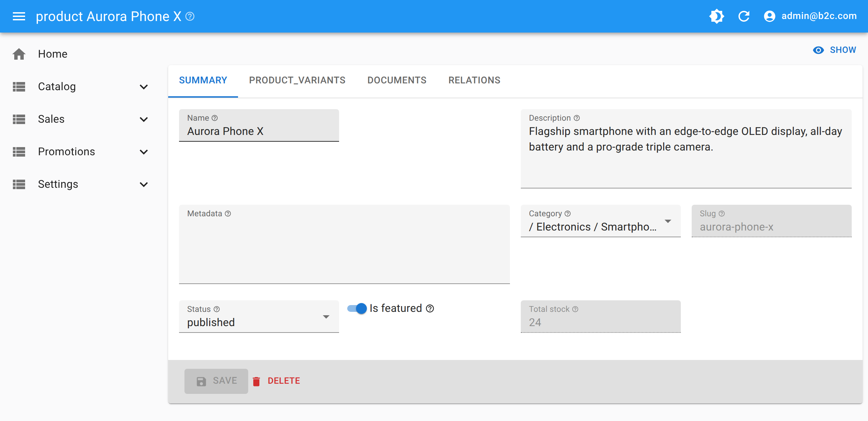This screenshot has width=868, height=421.
Task: Open the Settings sidebar label
Action: [x=58, y=184]
